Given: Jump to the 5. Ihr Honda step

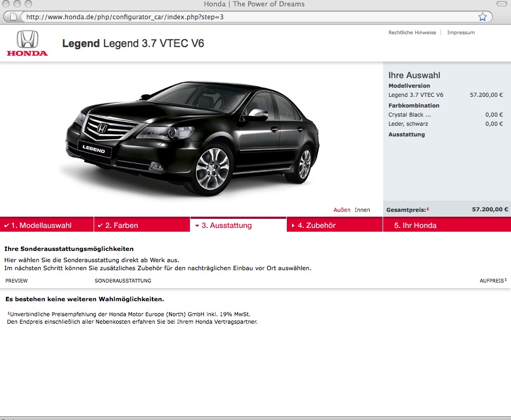Looking at the screenshot, I should point(415,225).
